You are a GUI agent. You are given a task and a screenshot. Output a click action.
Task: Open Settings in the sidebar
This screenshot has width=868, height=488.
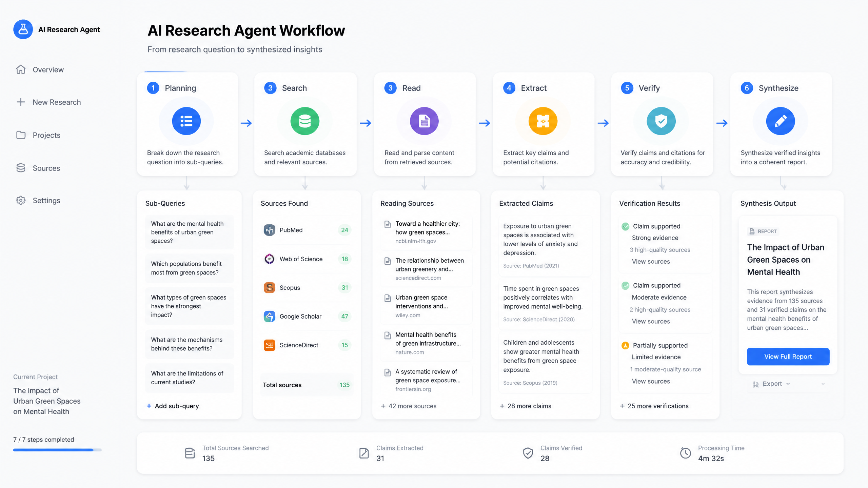(38, 200)
